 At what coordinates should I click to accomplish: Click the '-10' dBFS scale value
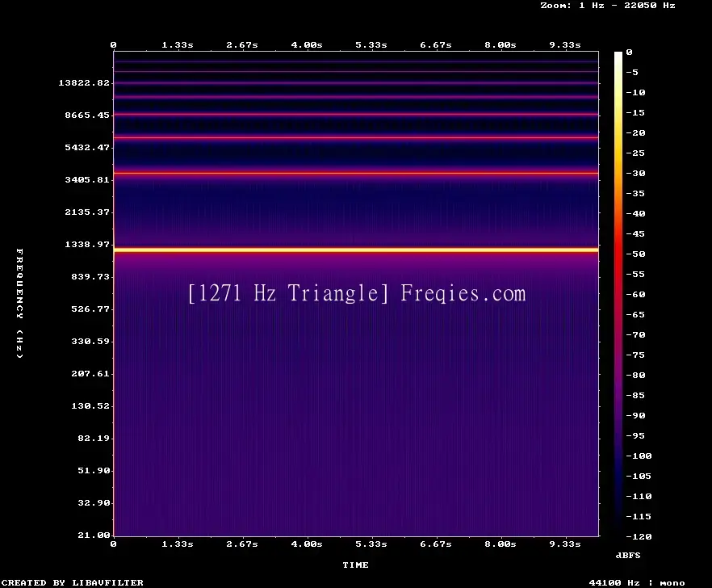(635, 92)
